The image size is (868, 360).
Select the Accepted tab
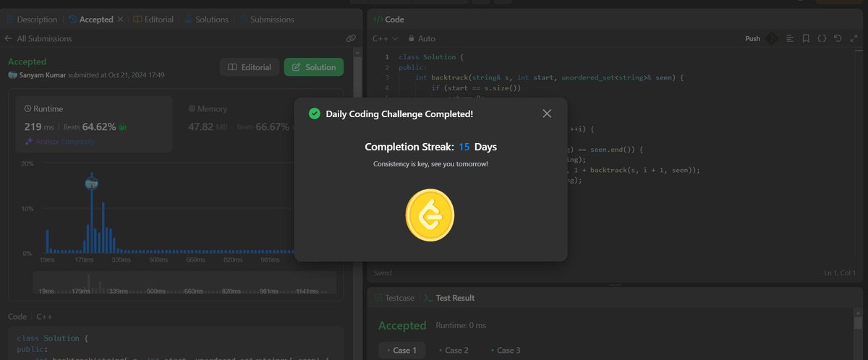pos(90,20)
